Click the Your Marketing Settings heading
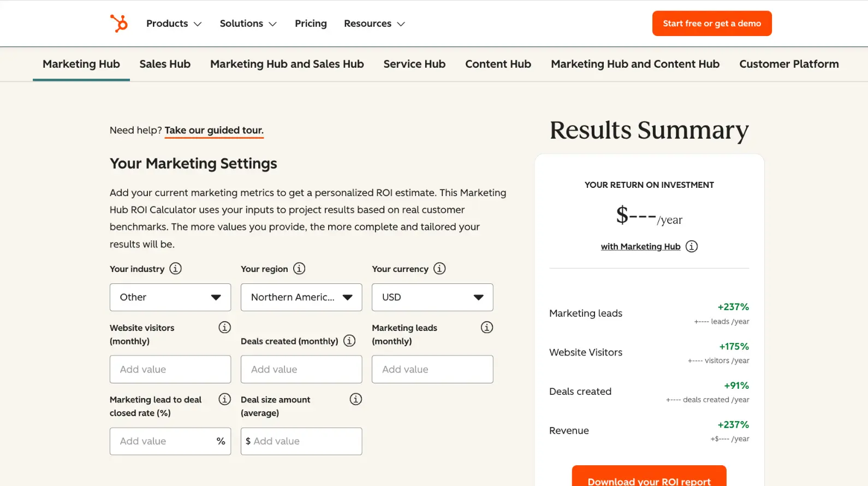Viewport: 868px width, 486px height. tap(193, 163)
